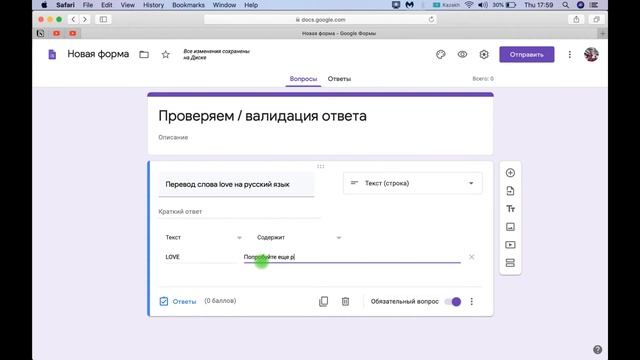Viewport: 640px width, 360px height.
Task: Click the Всего: 0 points text
Action: tap(483, 78)
